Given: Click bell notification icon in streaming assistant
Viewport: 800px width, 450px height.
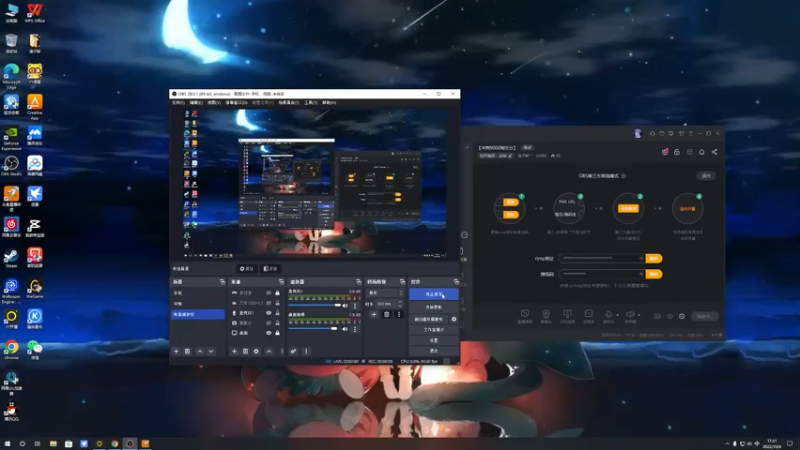Looking at the screenshot, I should click(702, 152).
